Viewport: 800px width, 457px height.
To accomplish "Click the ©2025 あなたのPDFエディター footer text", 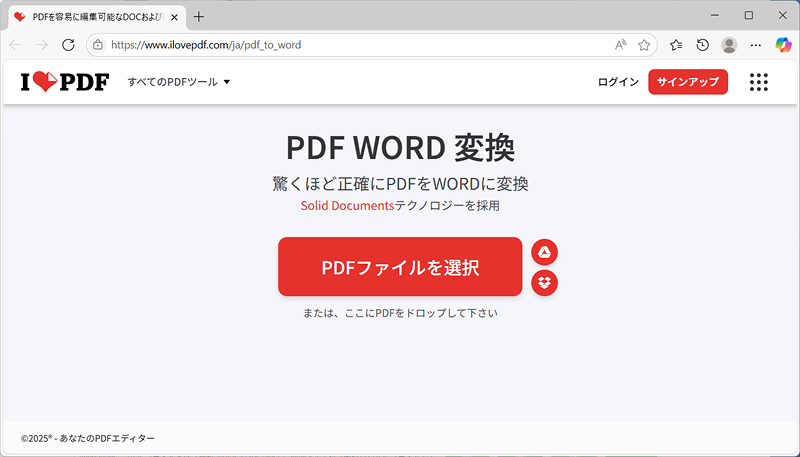I will [88, 438].
